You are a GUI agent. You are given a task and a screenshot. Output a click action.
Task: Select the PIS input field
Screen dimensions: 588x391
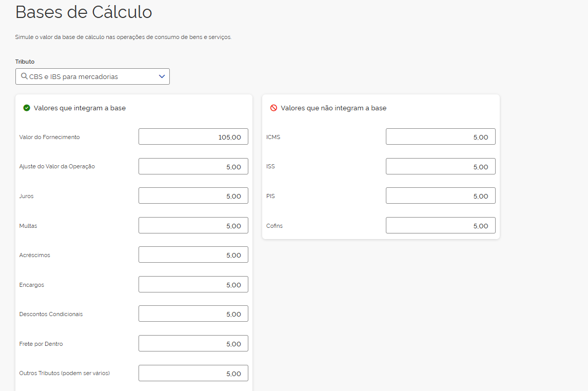point(440,196)
